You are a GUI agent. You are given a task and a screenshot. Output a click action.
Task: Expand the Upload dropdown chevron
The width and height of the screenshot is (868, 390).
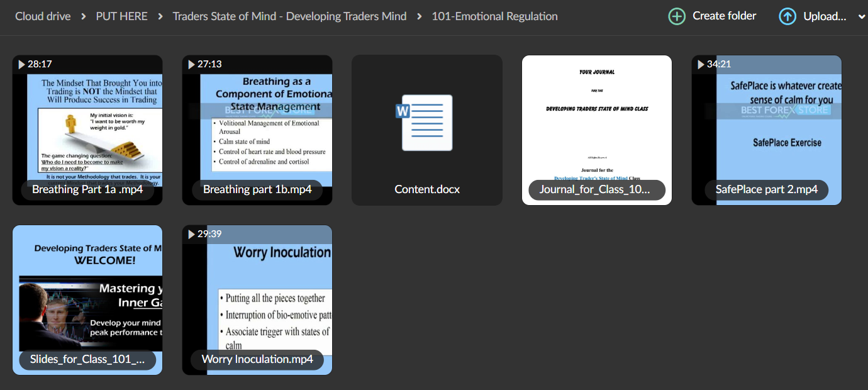pos(861,17)
